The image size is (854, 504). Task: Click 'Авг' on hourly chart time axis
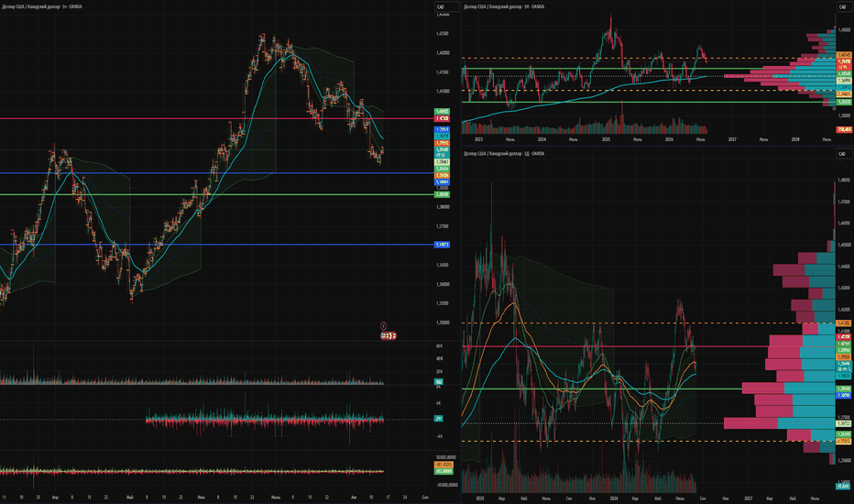[354, 497]
